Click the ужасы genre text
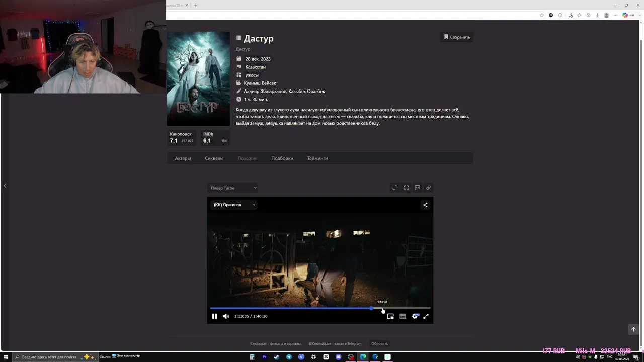Viewport: 644px width, 362px height. pos(252,75)
